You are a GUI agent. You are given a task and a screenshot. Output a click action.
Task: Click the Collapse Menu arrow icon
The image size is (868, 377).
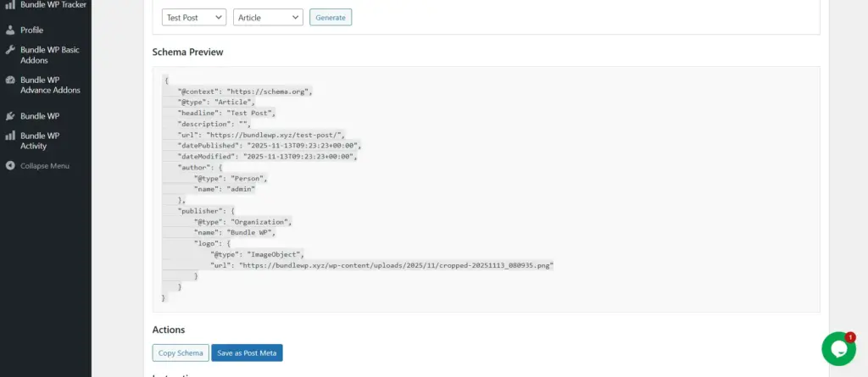coord(10,165)
